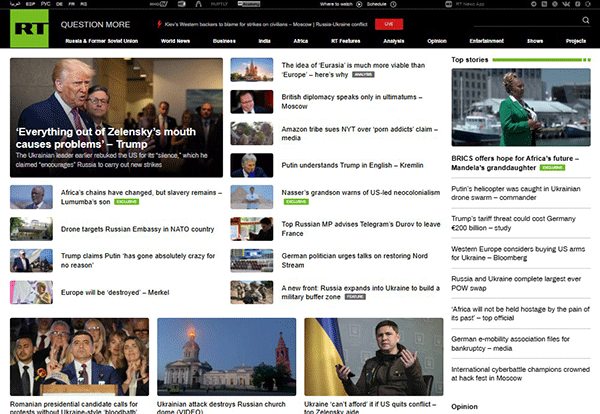Switch to the FR language edition

point(72,4)
